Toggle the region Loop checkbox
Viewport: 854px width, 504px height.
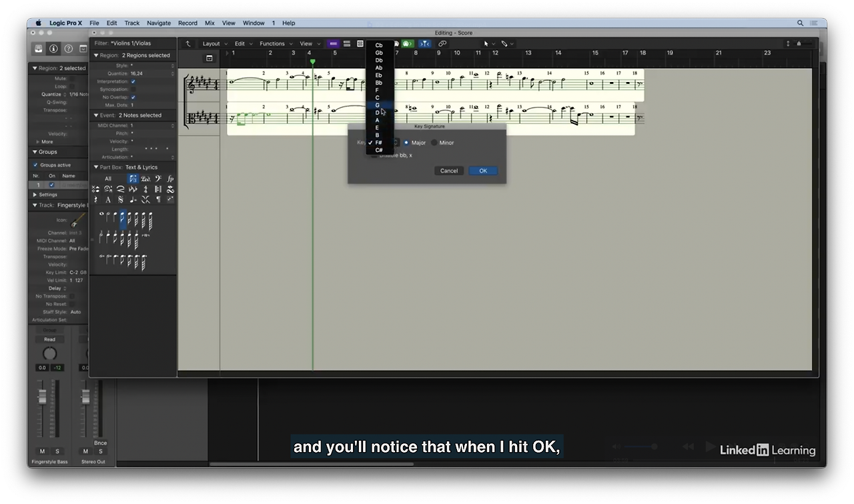(72, 87)
